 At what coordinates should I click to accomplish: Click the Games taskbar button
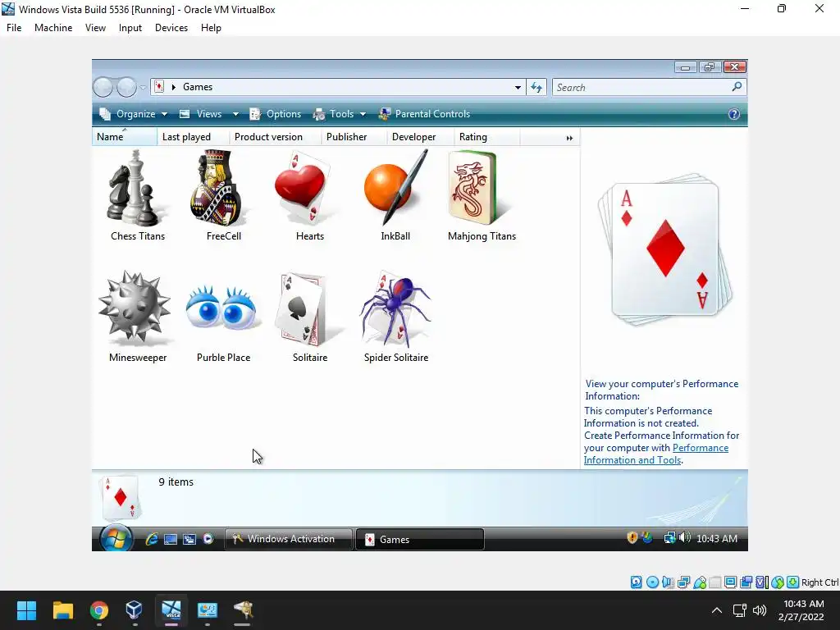pos(420,540)
